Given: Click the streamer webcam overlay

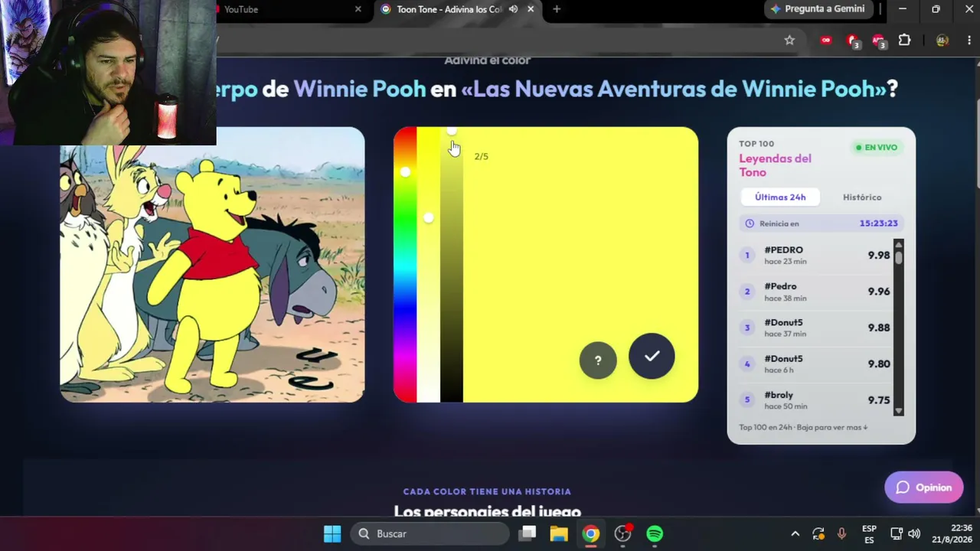Looking at the screenshot, I should coord(108,73).
